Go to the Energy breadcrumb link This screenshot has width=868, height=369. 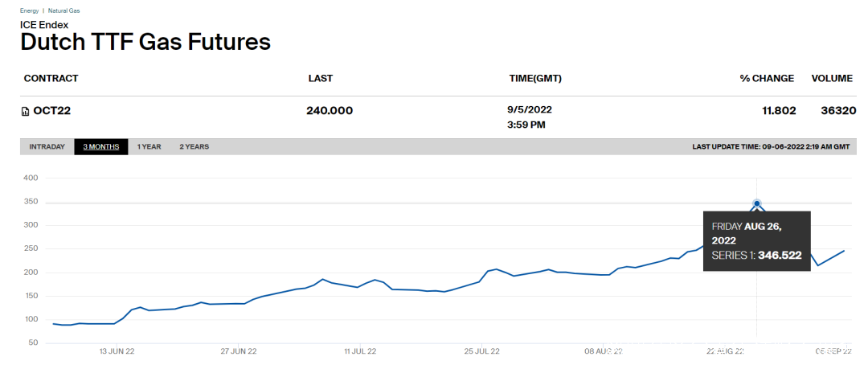(29, 10)
